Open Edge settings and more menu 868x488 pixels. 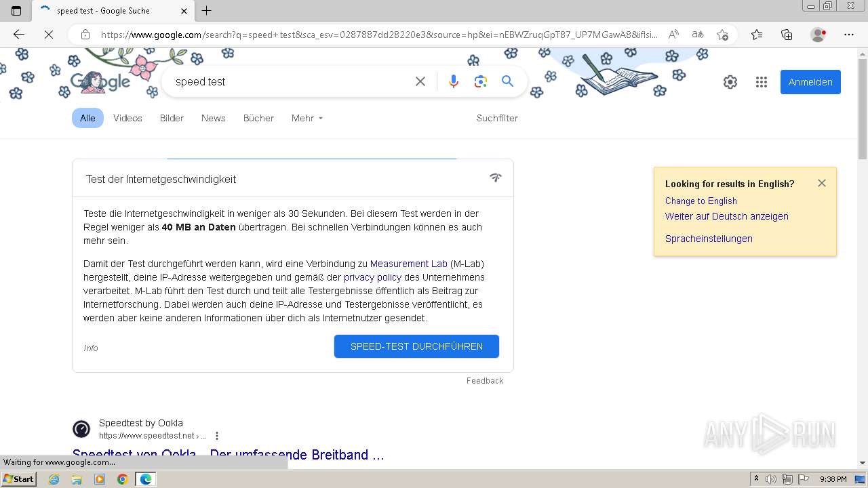(849, 35)
